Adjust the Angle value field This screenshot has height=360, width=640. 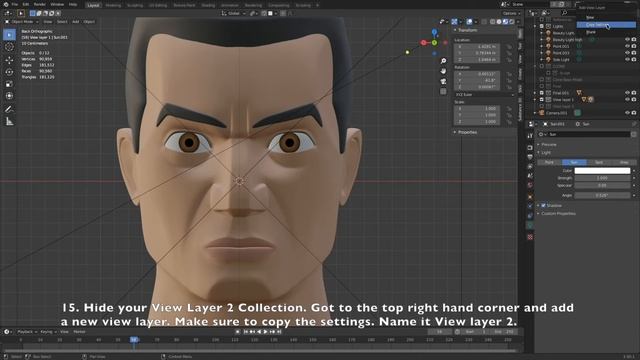[x=602, y=195]
